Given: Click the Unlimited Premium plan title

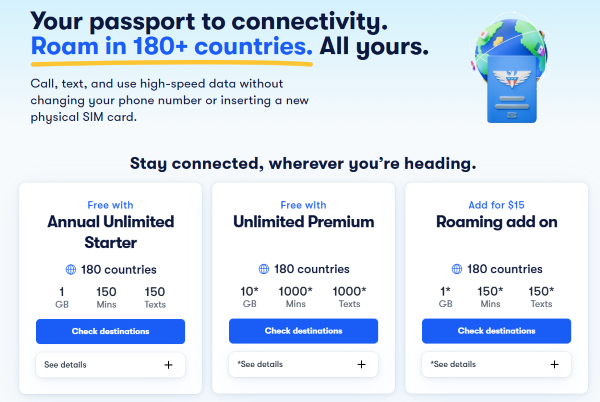Looking at the screenshot, I should click(303, 222).
